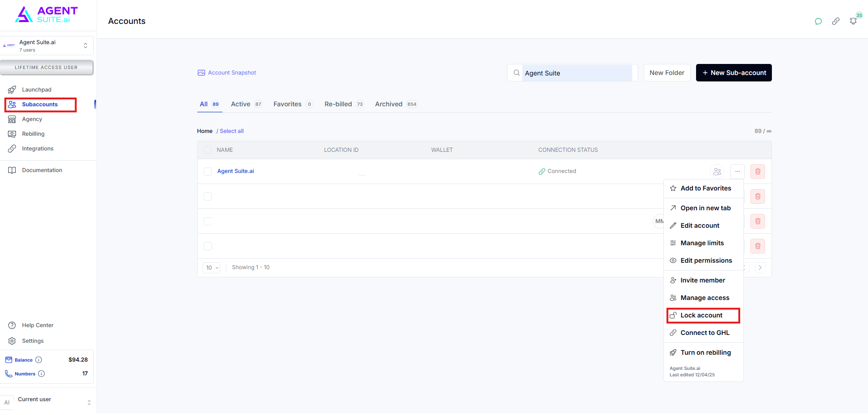Image resolution: width=868 pixels, height=415 pixels.
Task: Expand the Agent Suite.ai account switcher
Action: pyautogui.click(x=47, y=46)
